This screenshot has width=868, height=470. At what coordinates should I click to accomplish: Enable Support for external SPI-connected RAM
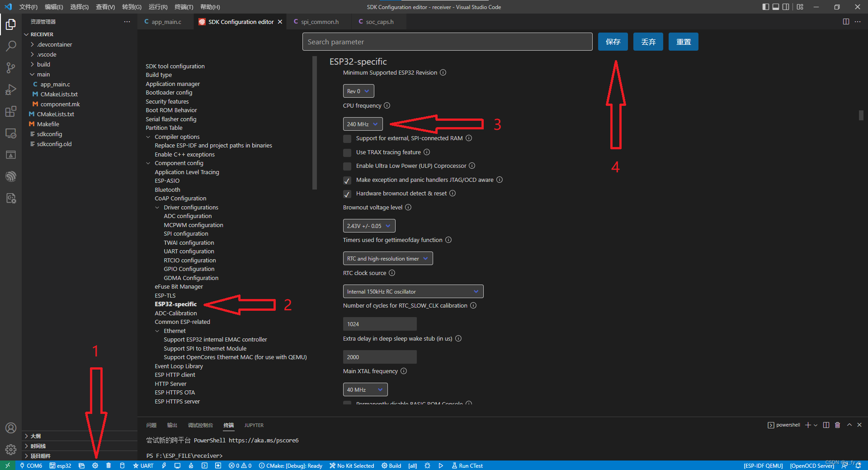pos(347,139)
